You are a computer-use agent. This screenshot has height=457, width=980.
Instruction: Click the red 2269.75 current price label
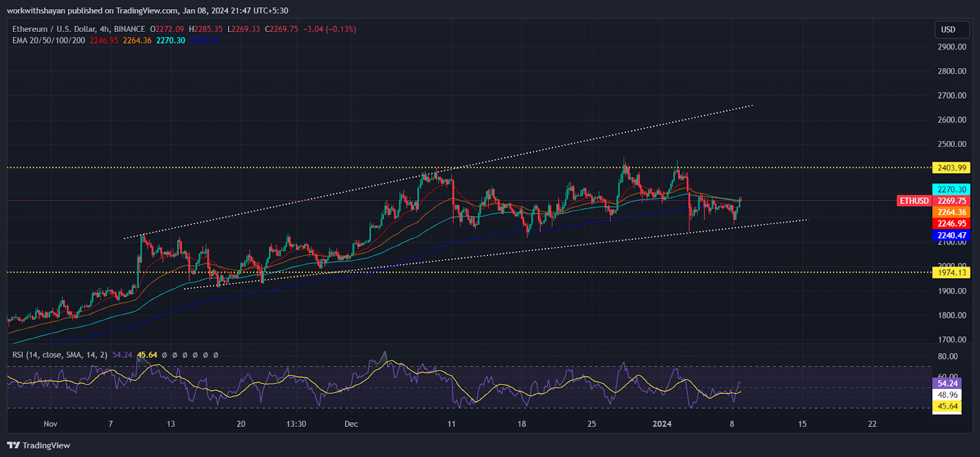[x=951, y=201]
